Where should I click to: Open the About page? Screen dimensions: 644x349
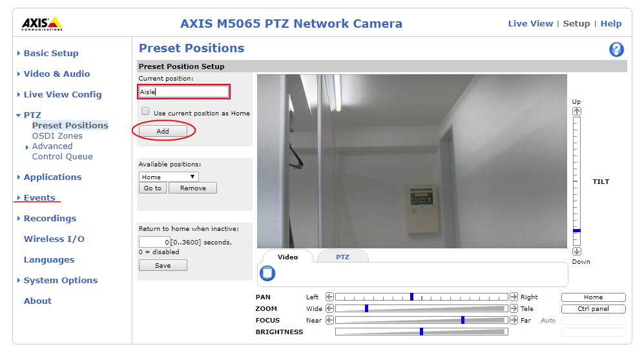pyautogui.click(x=37, y=301)
